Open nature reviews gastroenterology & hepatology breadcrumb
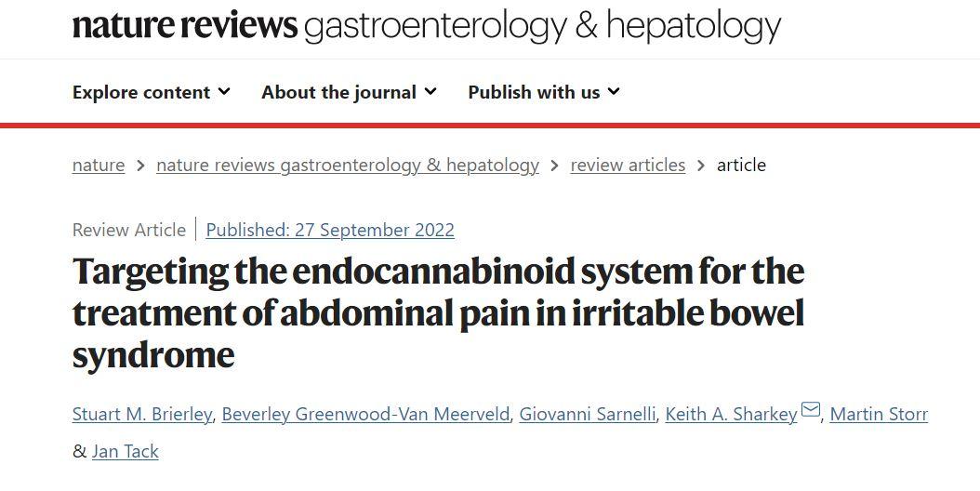Viewport: 980px width, 491px height. [348, 166]
